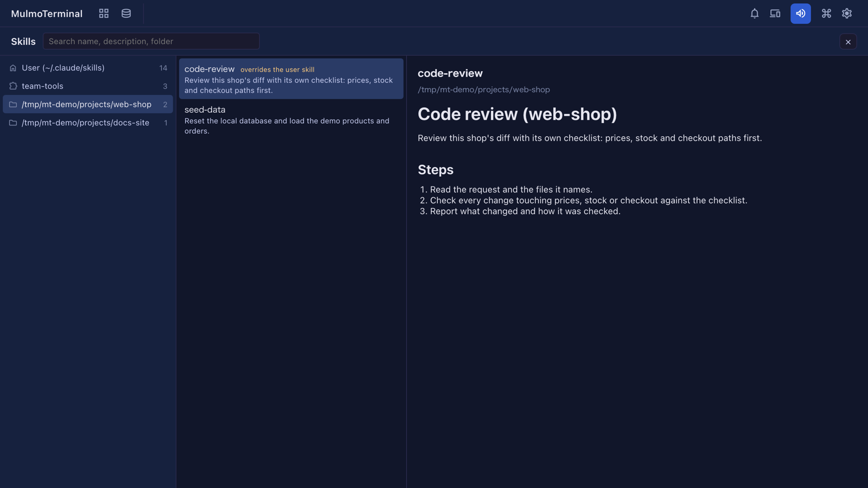Click the 'Code review (web-shop)' heading

tap(518, 114)
